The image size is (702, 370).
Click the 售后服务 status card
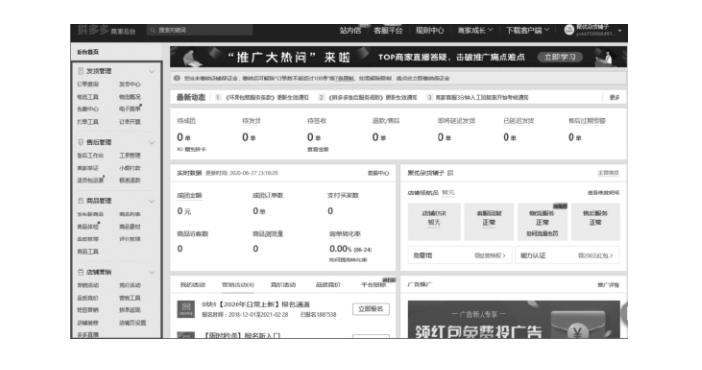[595, 222]
